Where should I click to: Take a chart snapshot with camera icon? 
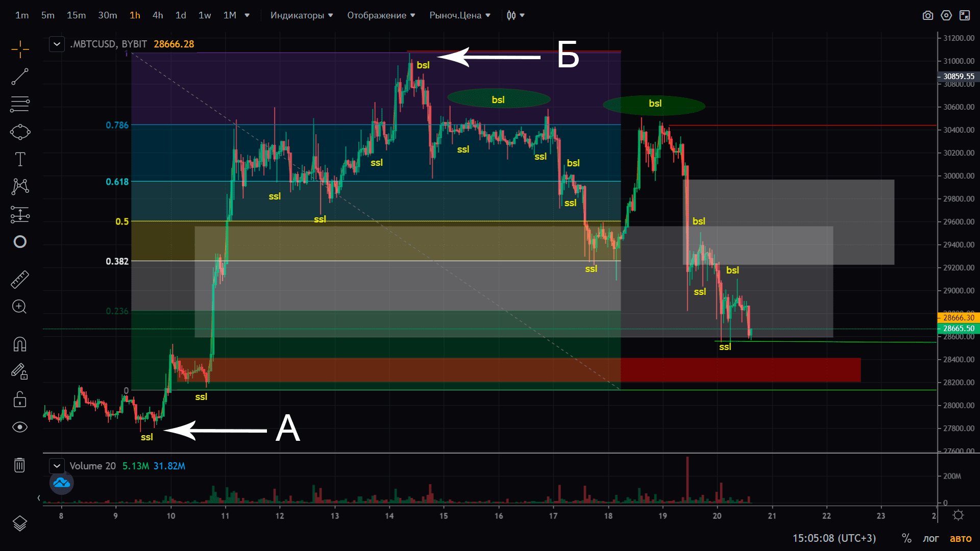(x=928, y=15)
